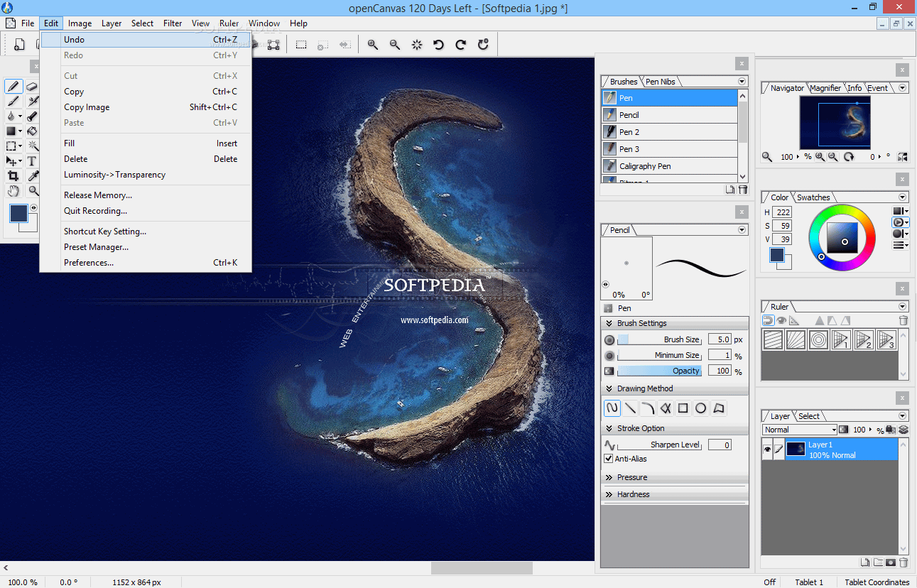Image resolution: width=917 pixels, height=588 pixels.
Task: Choose the Paint Bucket tool in the toolbox
Action: (x=32, y=131)
